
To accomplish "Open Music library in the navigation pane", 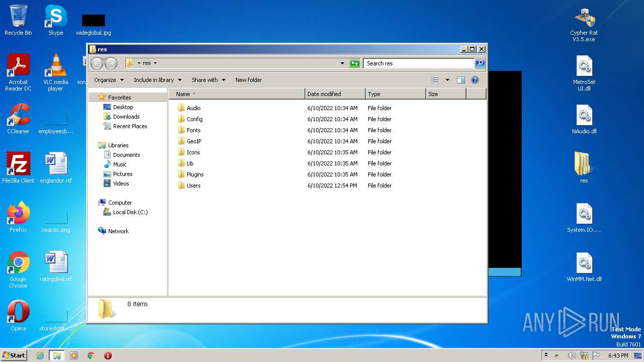I will [x=120, y=164].
